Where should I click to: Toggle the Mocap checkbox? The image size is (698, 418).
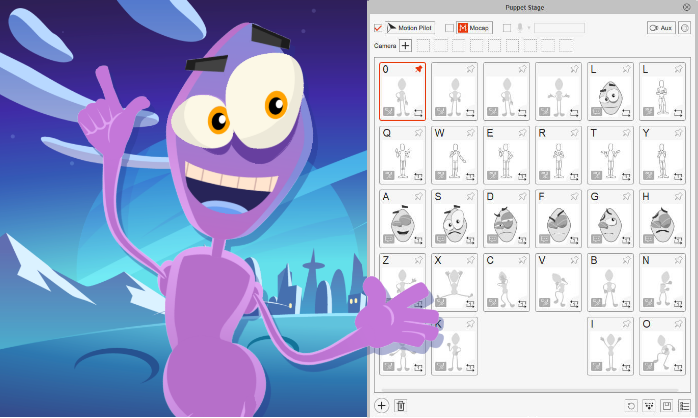coord(449,28)
